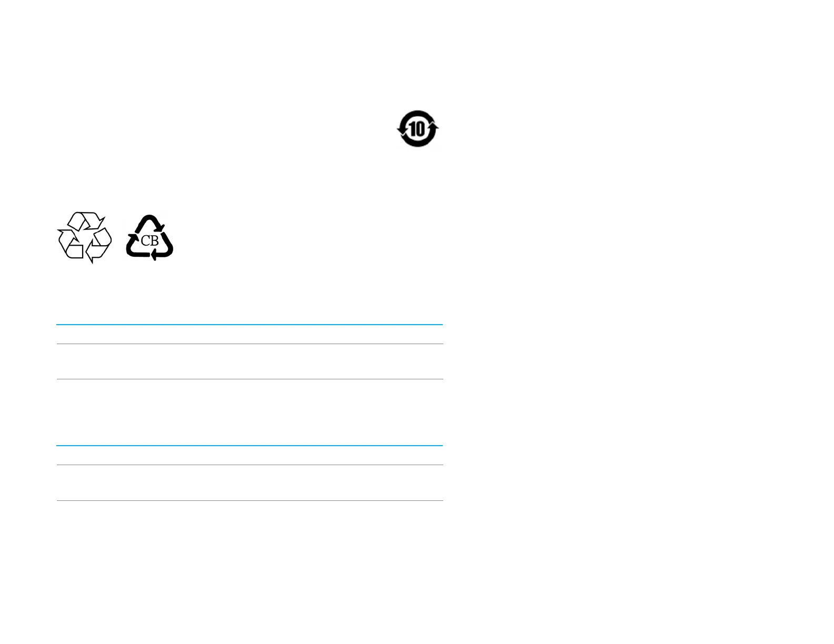Click the second table's empty body row
This screenshot has height=644, width=834.
250,483
